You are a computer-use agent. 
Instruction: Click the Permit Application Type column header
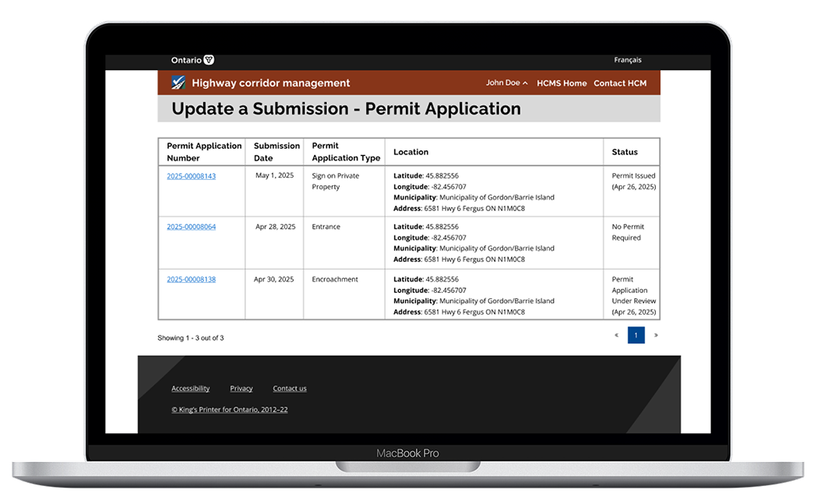point(346,152)
